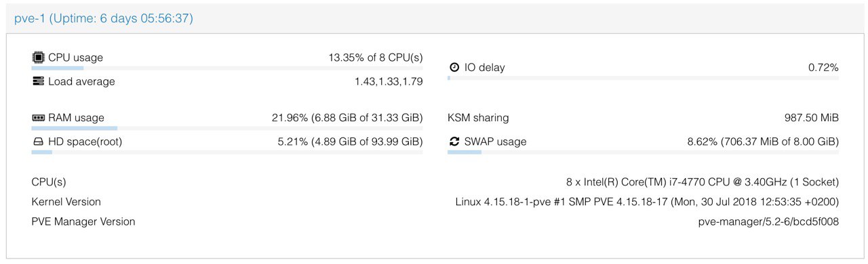Click the SWAP usage refresh icon
This screenshot has height=264, width=868.
[454, 141]
